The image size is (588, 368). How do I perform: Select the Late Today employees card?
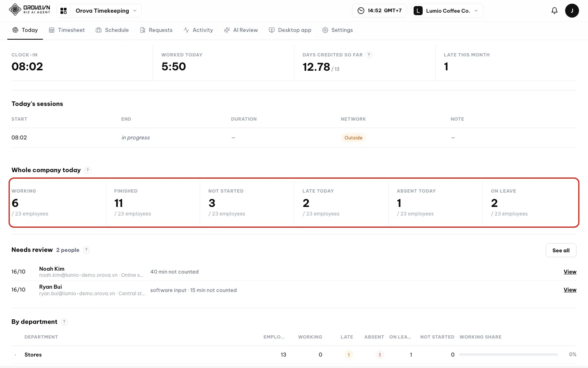pyautogui.click(x=341, y=202)
